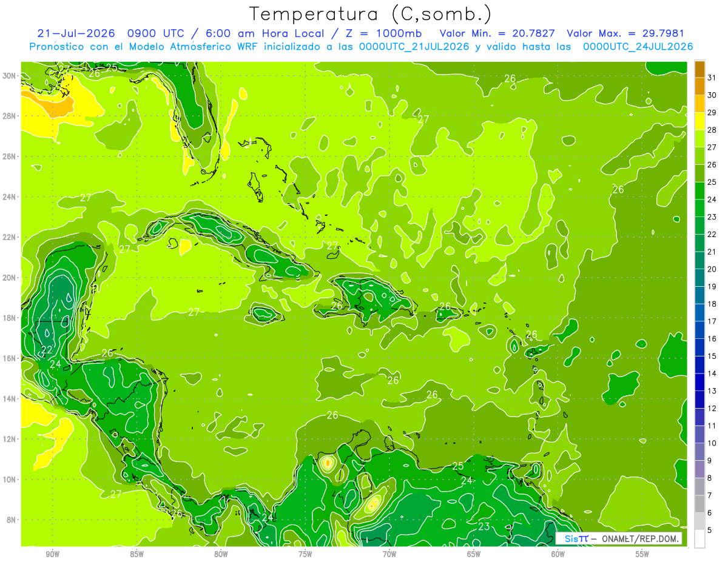
Task: Pick the dark orange swatch atop the legend
Action: (x=699, y=69)
